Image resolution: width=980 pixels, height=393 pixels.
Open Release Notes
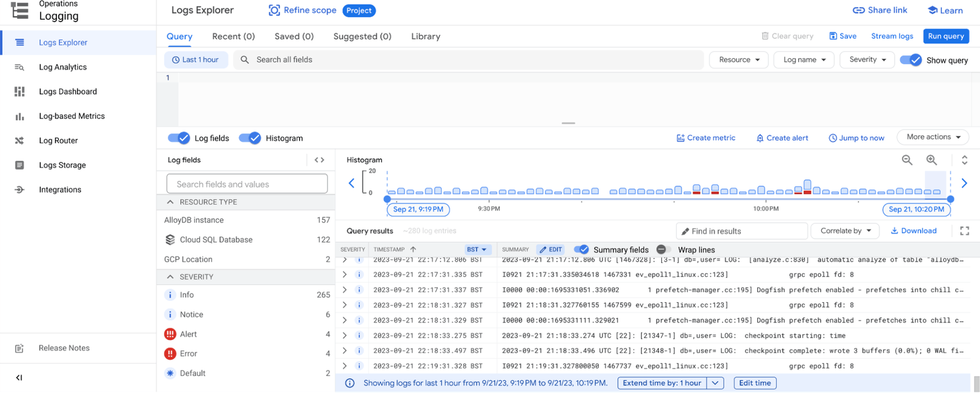[x=64, y=348]
